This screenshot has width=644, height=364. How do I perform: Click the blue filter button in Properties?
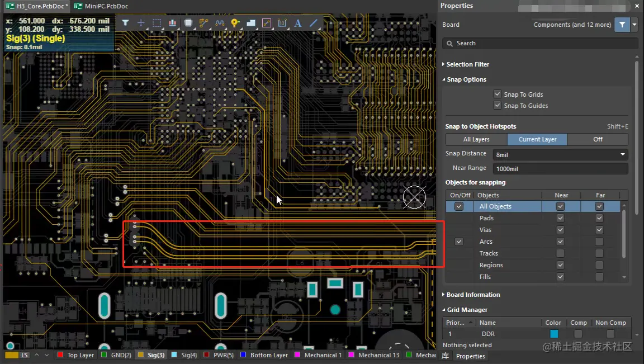pyautogui.click(x=622, y=25)
